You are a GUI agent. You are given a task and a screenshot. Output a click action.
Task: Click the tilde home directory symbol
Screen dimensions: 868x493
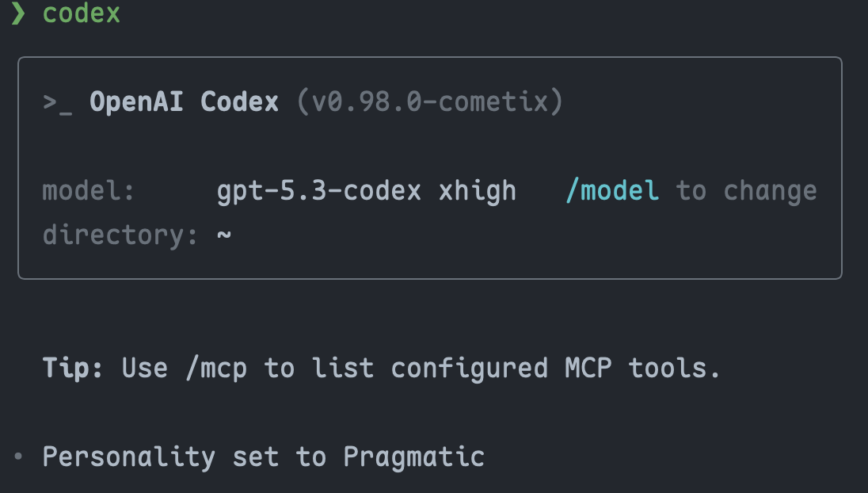pyautogui.click(x=223, y=235)
